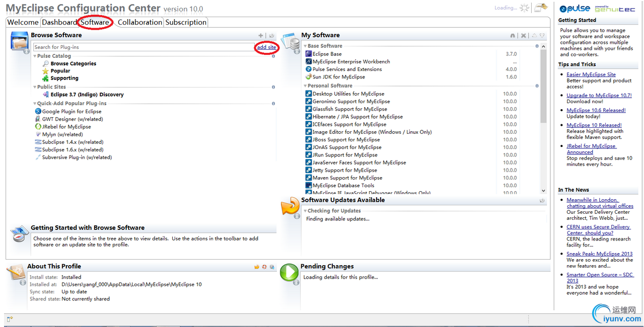Click the My Software list scrollbar up arrow

[543, 46]
